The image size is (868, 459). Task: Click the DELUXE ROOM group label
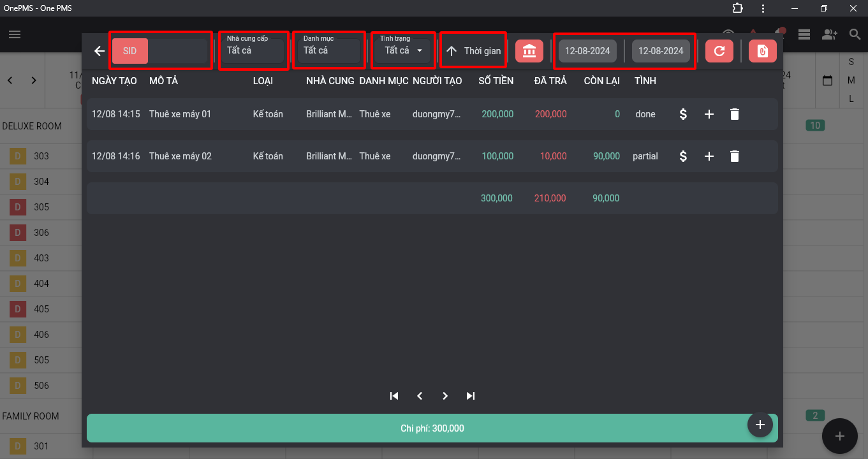point(32,126)
